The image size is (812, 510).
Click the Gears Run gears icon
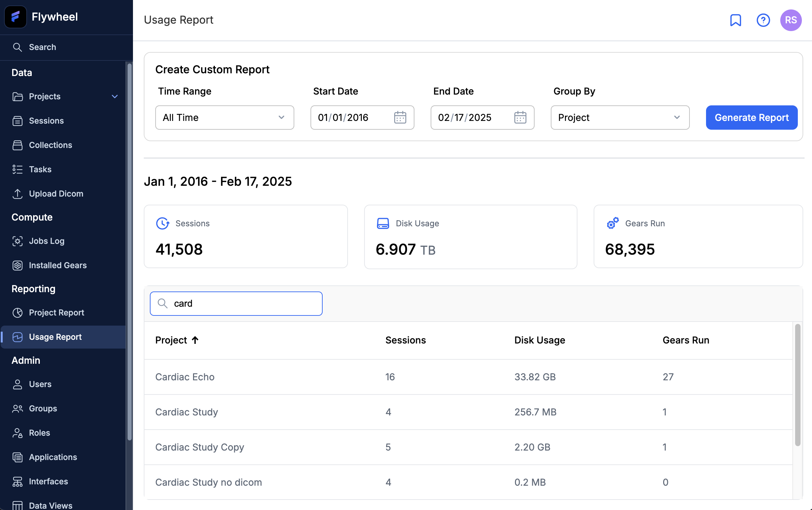tap(613, 223)
